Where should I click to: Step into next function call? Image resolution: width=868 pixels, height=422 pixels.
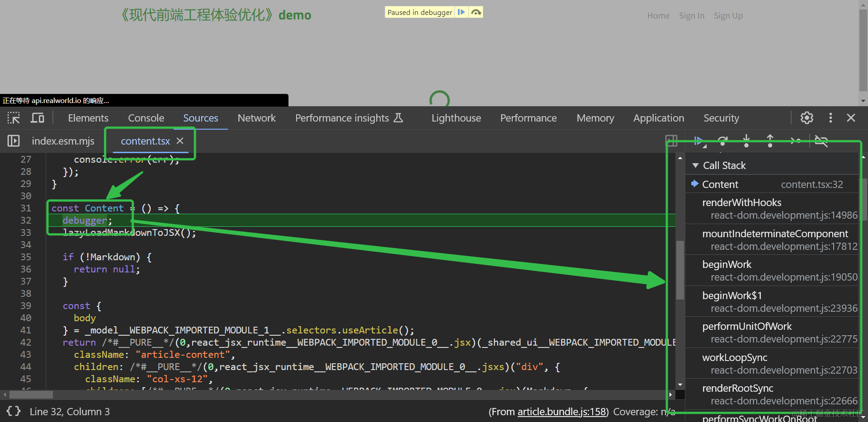746,141
